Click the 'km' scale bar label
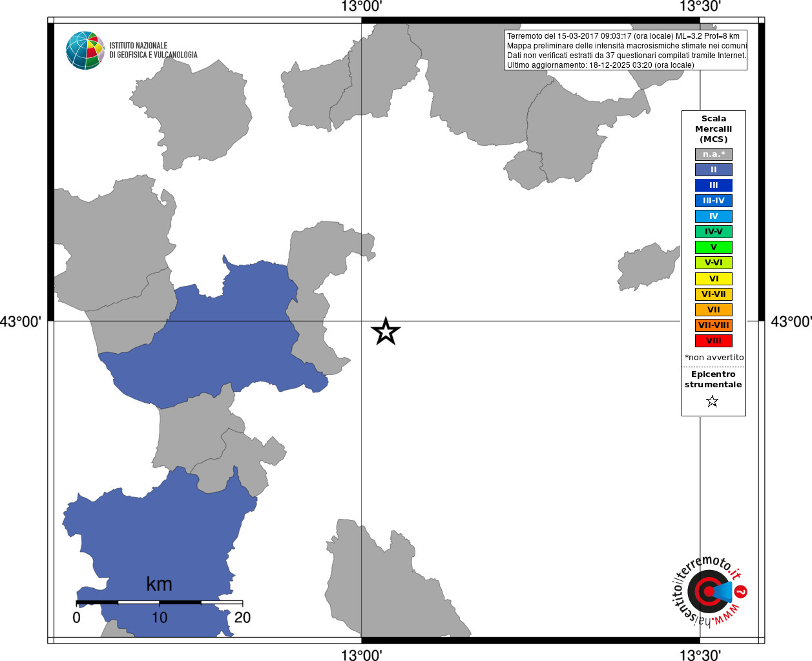The height and width of the screenshot is (661, 812). pyautogui.click(x=159, y=584)
